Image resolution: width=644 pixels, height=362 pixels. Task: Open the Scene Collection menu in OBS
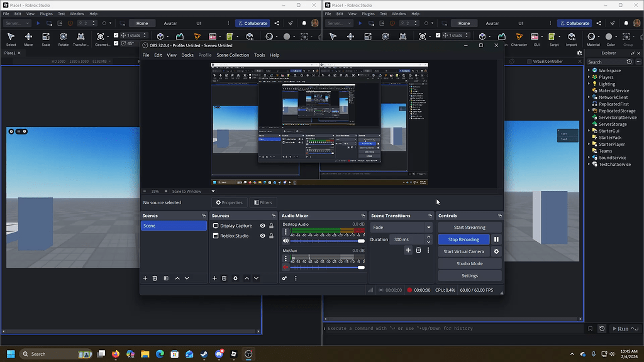click(x=233, y=55)
